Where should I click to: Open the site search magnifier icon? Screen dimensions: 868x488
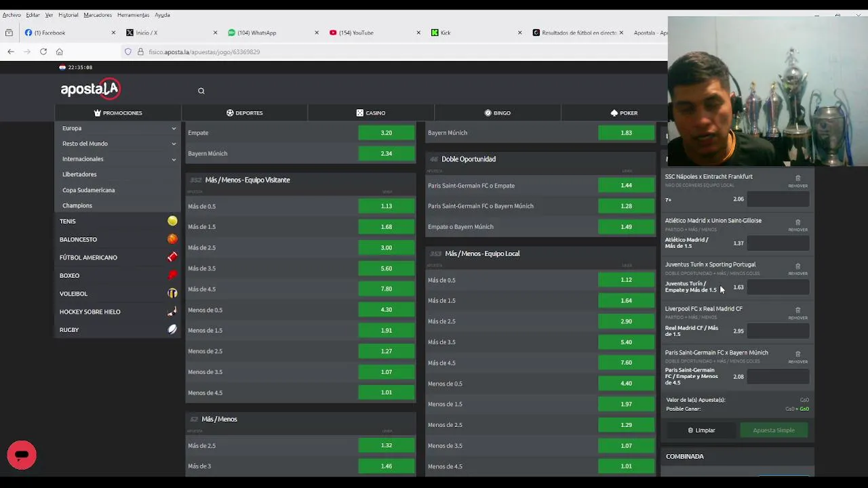pyautogui.click(x=201, y=91)
